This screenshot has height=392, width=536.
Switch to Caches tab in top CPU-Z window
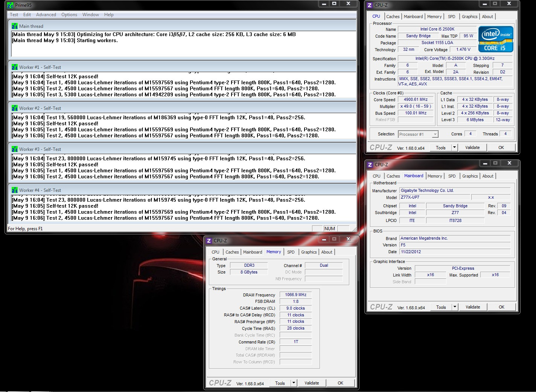(393, 17)
